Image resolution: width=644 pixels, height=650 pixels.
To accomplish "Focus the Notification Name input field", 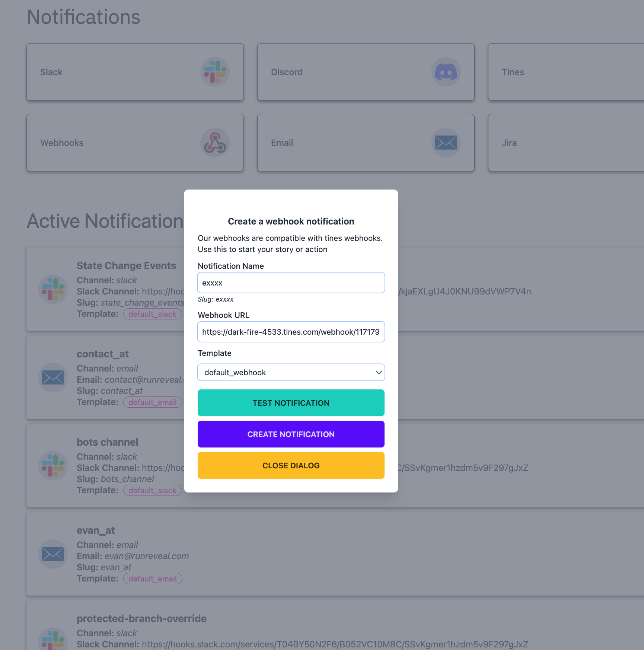I will [x=291, y=283].
